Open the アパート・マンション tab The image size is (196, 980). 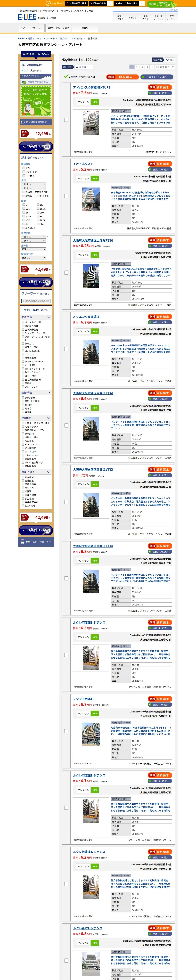32,28
